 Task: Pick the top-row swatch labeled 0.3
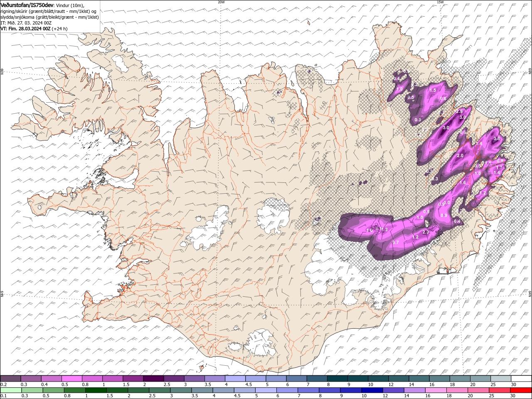tap(31, 379)
